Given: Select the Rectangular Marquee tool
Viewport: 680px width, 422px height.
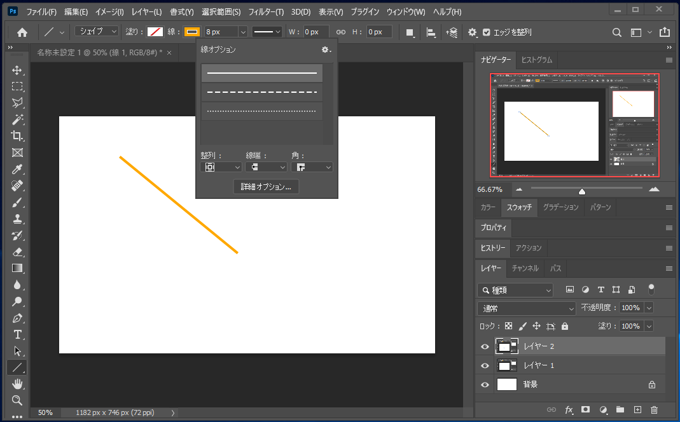Looking at the screenshot, I should pyautogui.click(x=17, y=87).
